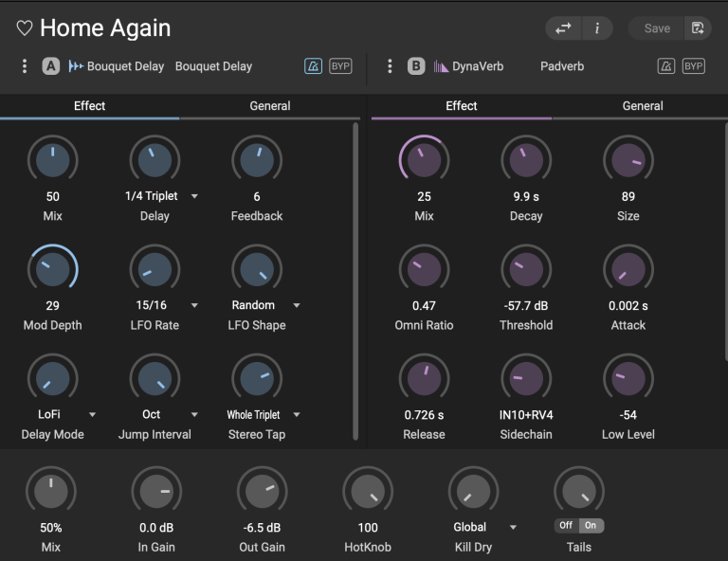Click the Size knob

[x=628, y=160]
